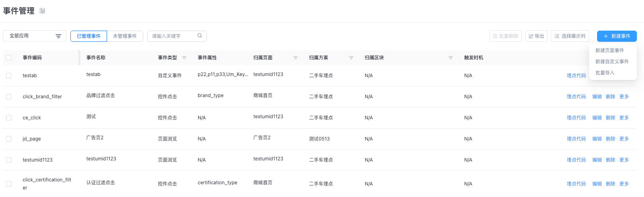Click the 事件名称 column header
This screenshot has width=644, height=197.
click(96, 58)
